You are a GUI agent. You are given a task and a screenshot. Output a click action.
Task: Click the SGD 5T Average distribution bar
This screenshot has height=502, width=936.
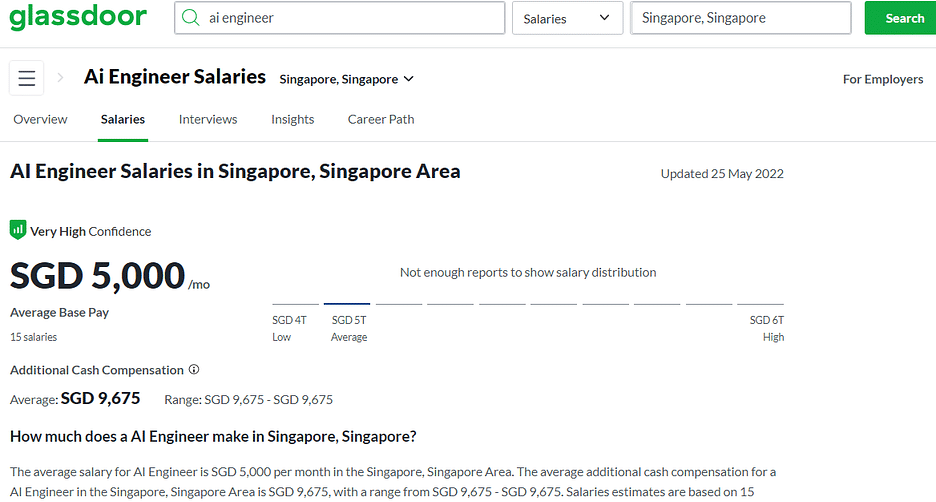coord(347,304)
